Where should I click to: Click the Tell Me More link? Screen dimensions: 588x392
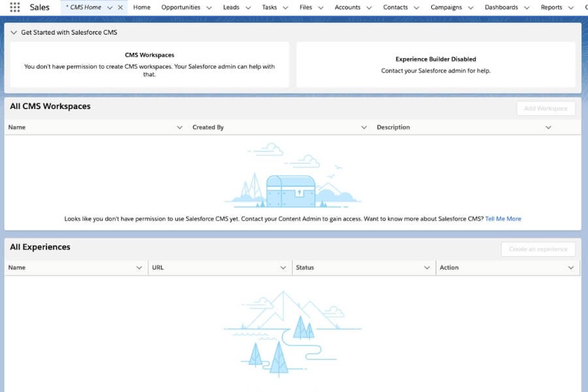tap(503, 218)
